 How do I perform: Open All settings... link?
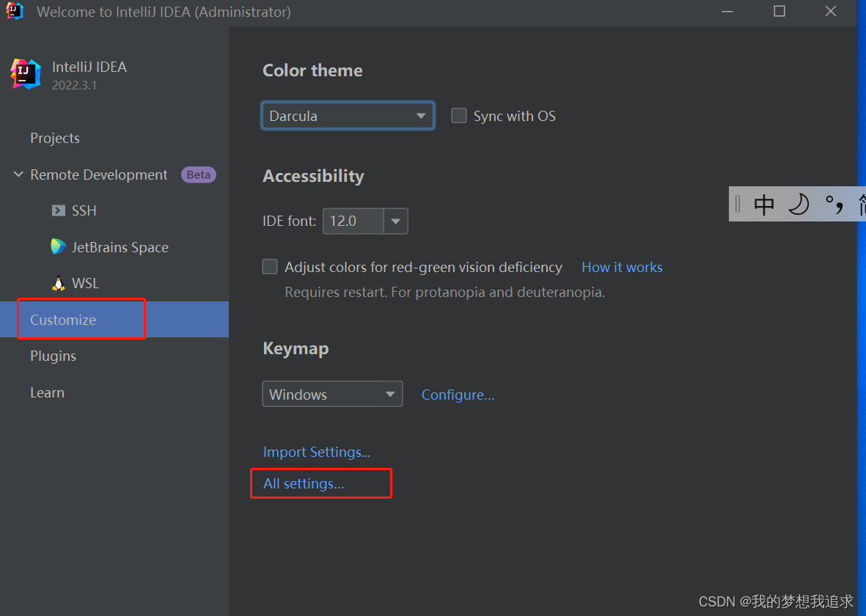pos(304,483)
